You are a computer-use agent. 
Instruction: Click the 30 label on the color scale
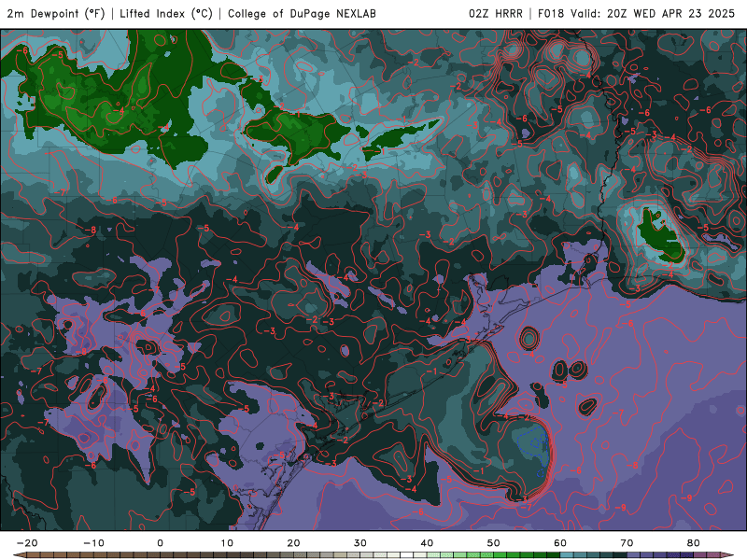[x=360, y=543]
